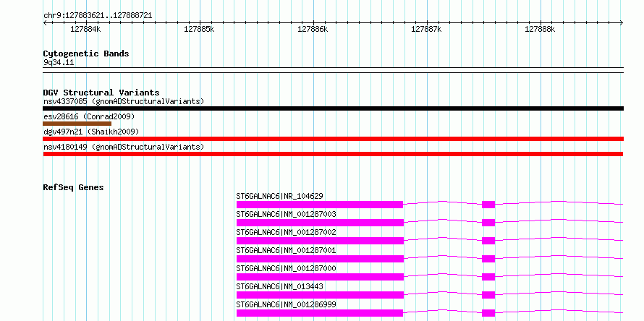The height and width of the screenshot is (321, 644).
Task: Select the large exon of NM_001287003
Action: [x=320, y=223]
